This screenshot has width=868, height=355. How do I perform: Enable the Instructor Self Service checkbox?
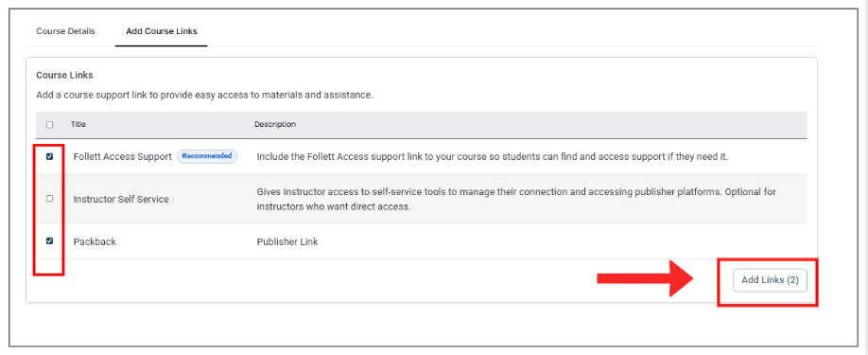pyautogui.click(x=50, y=198)
